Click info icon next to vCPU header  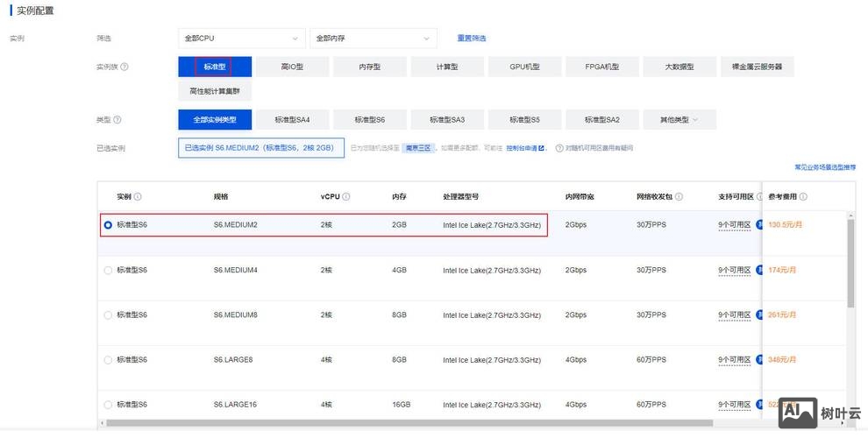tap(346, 197)
